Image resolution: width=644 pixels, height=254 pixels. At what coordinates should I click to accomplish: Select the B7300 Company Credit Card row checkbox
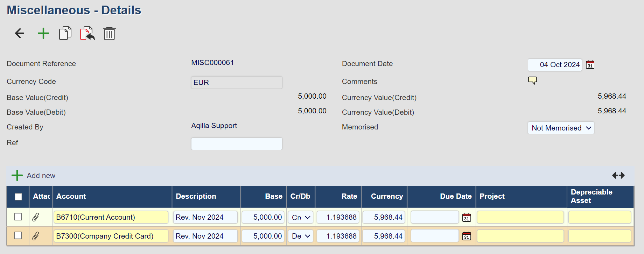click(x=18, y=235)
